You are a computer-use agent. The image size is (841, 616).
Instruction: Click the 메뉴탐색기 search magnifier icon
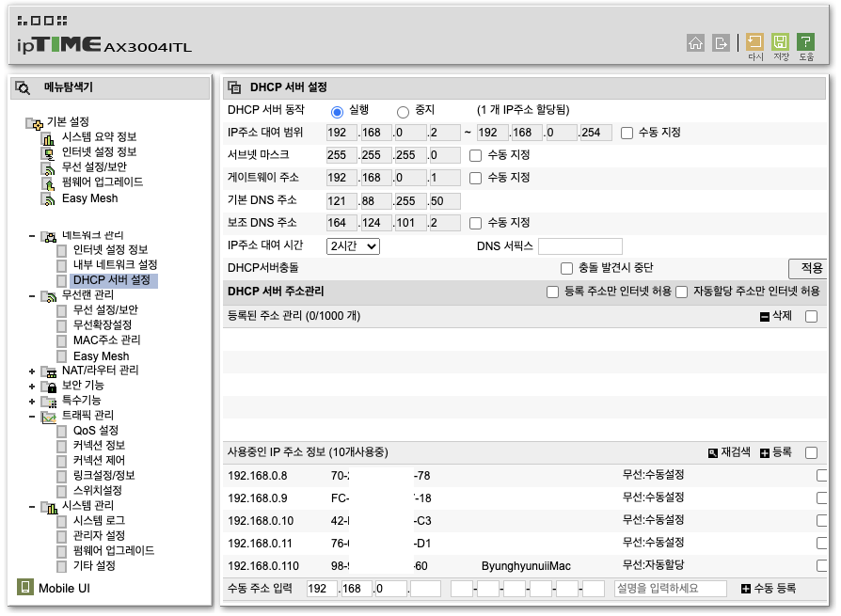click(x=23, y=87)
